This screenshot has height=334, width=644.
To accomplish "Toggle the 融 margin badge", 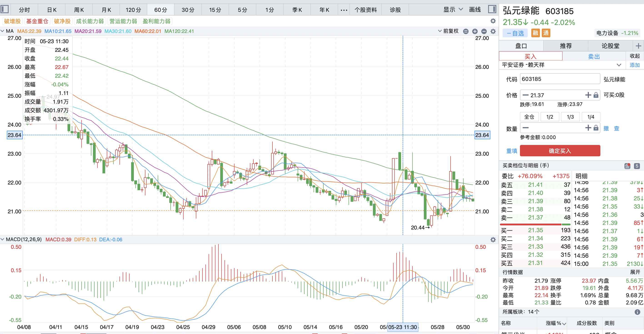I will click(535, 33).
